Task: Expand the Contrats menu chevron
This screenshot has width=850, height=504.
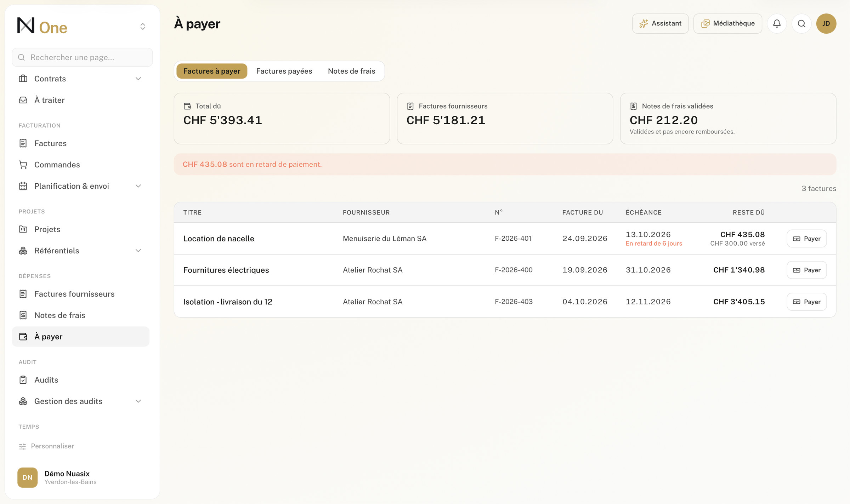Action: click(138, 79)
